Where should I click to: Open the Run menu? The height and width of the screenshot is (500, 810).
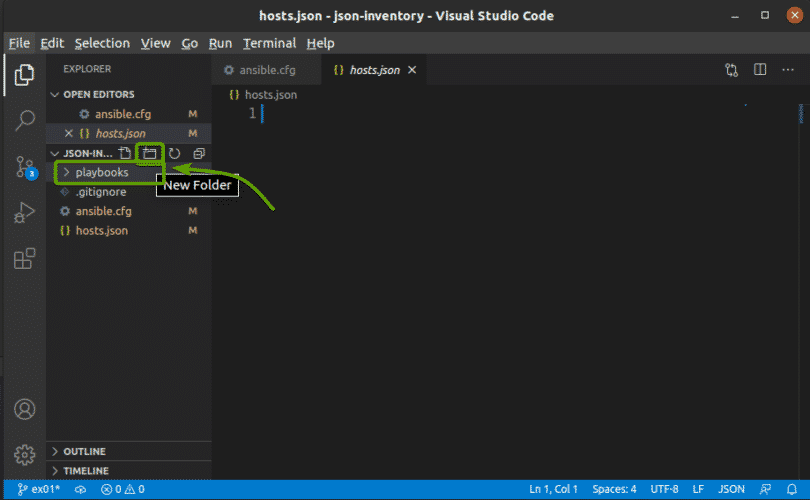pyautogui.click(x=220, y=43)
